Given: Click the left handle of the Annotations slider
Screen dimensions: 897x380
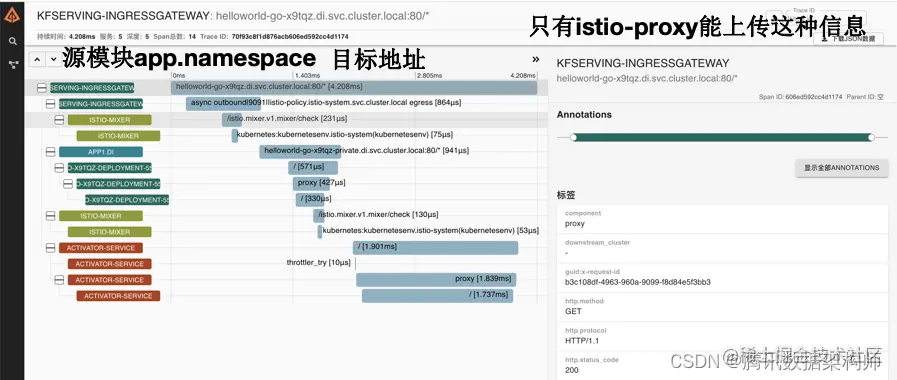Looking at the screenshot, I should tap(573, 137).
